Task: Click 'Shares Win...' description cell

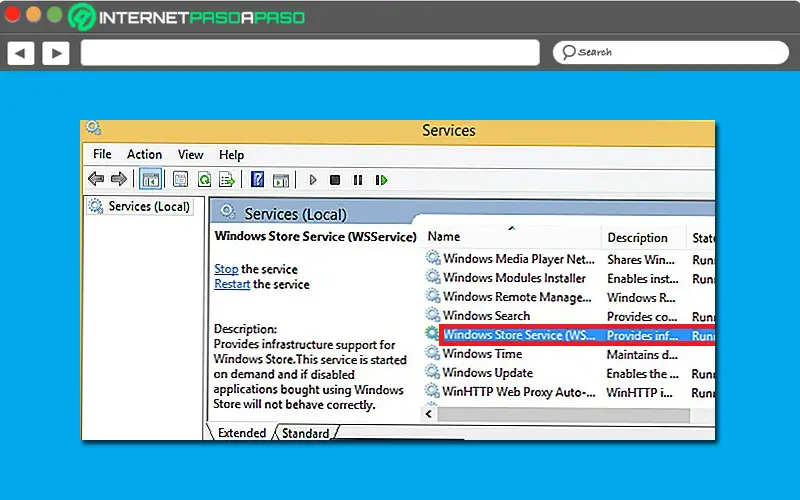Action: click(x=641, y=260)
